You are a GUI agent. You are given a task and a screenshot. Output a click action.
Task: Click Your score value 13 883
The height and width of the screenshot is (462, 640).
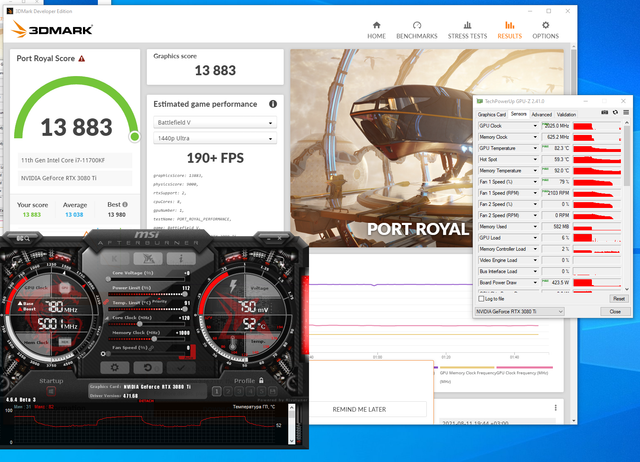[32, 215]
